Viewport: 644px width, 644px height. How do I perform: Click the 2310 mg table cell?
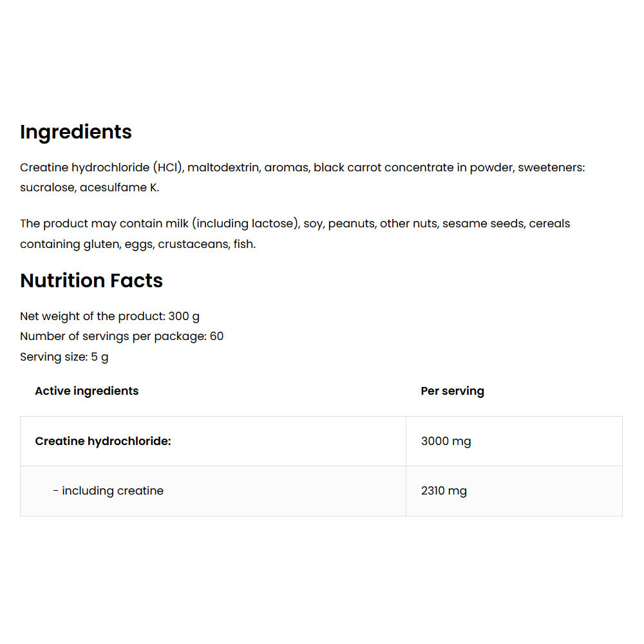tap(444, 491)
